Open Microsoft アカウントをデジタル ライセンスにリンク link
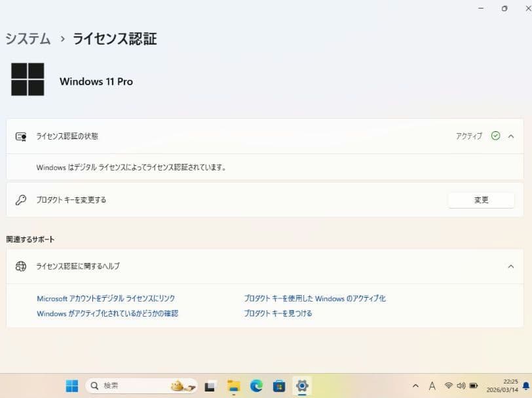 (x=106, y=298)
